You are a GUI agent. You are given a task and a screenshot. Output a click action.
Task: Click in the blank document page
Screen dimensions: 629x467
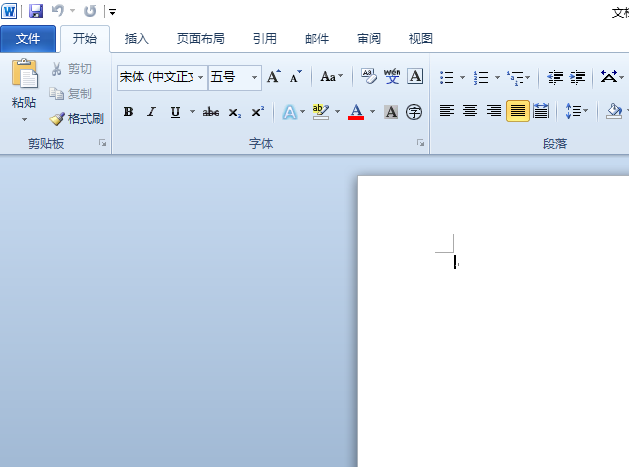[x=493, y=321]
